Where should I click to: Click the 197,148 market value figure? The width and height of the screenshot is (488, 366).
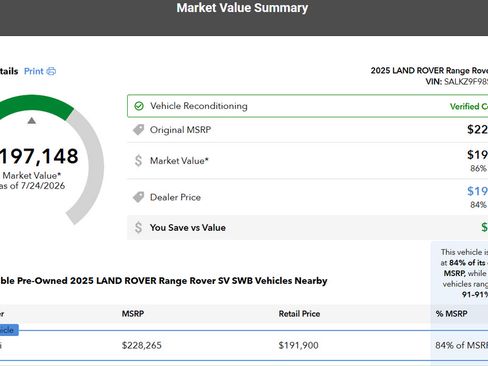pyautogui.click(x=39, y=156)
